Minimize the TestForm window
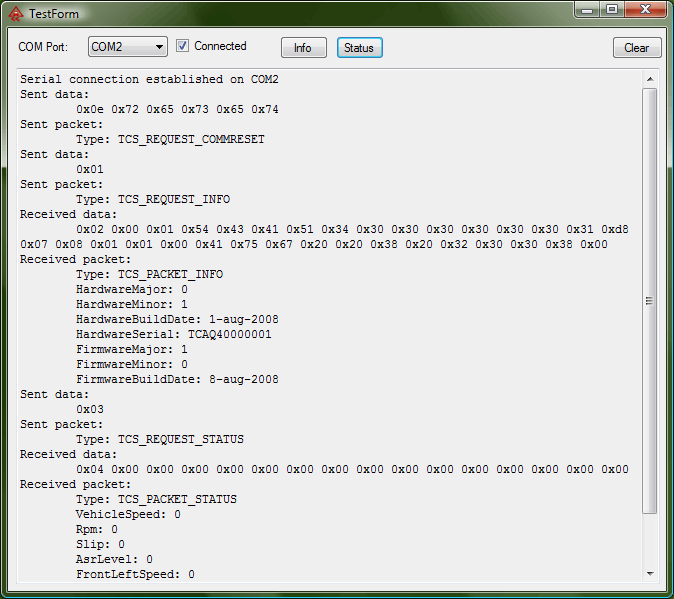 tap(587, 10)
